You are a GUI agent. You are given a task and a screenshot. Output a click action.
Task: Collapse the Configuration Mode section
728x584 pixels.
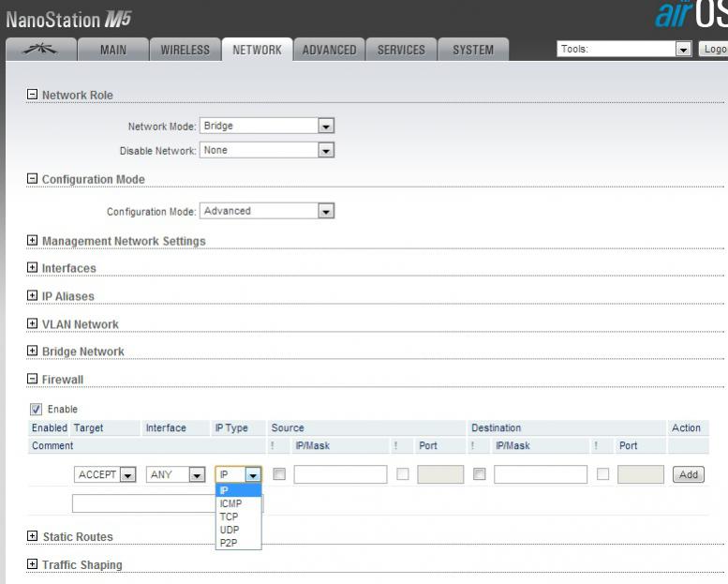pyautogui.click(x=32, y=178)
